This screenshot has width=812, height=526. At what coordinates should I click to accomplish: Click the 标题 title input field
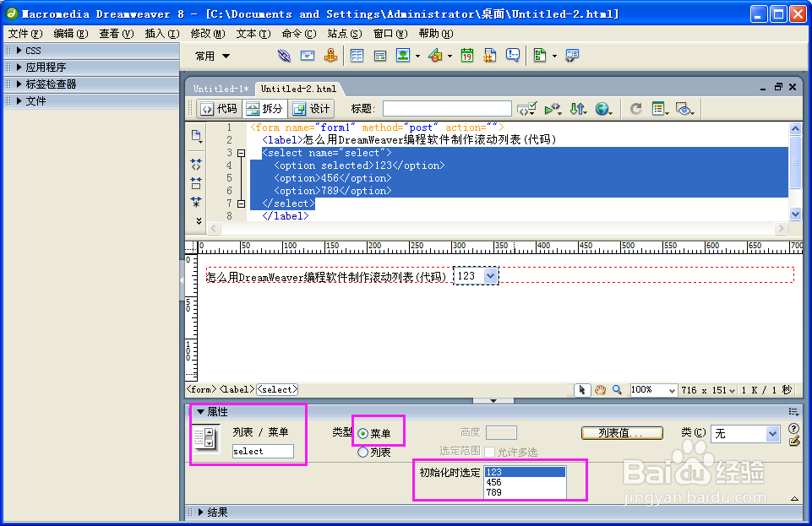(447, 109)
